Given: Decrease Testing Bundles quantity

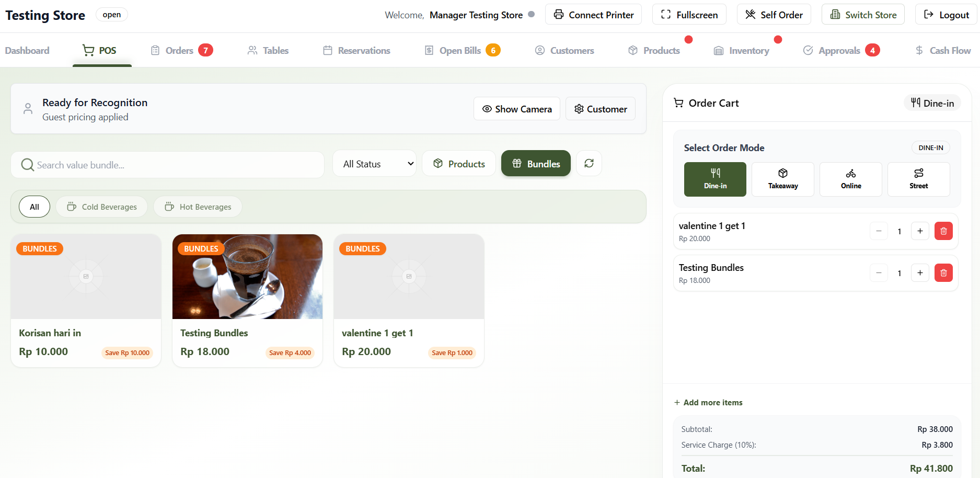Looking at the screenshot, I should coord(879,273).
